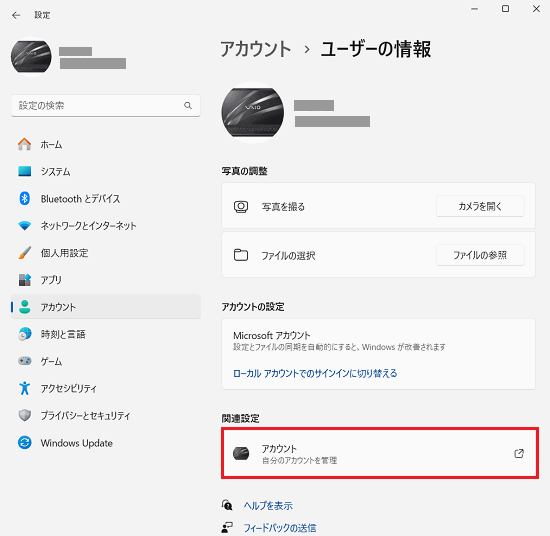Open Windows Update page

[106, 443]
